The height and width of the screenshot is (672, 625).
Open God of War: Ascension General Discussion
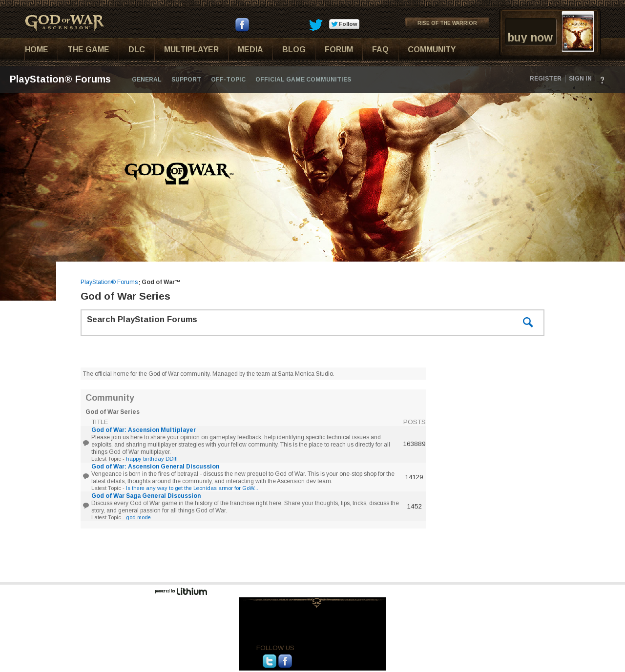tap(155, 467)
